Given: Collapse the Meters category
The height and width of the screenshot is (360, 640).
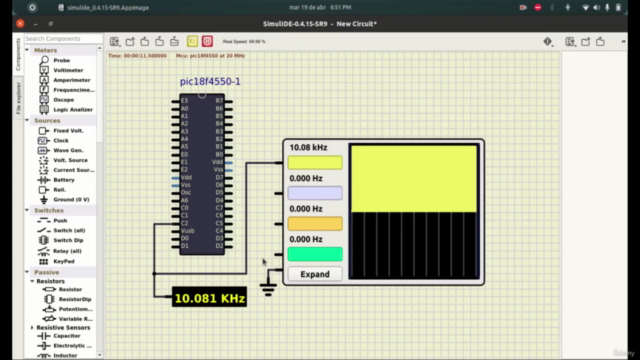Looking at the screenshot, I should point(27,50).
